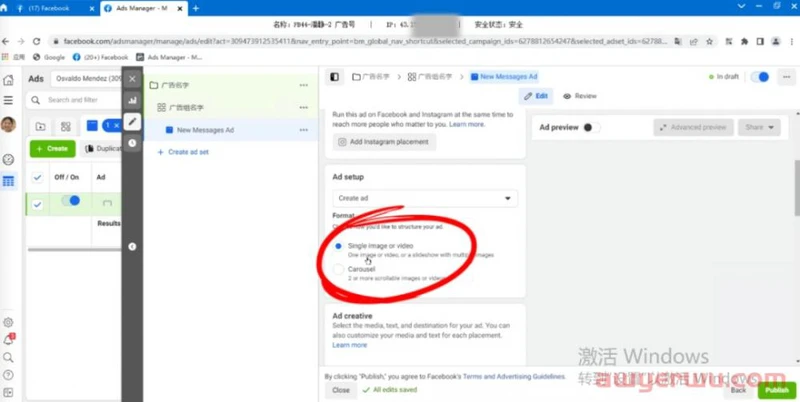Screen dimensions: 800x402
Task: Click the Back button at bottom
Action: click(x=738, y=390)
